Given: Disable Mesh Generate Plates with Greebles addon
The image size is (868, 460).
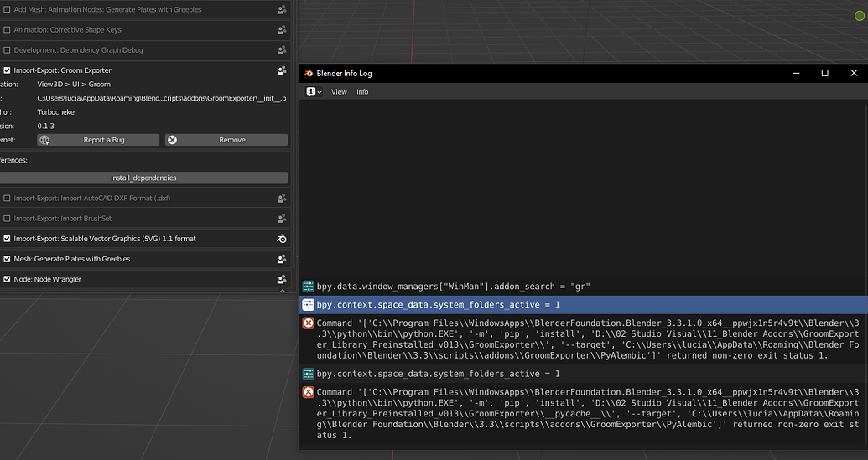Looking at the screenshot, I should point(7,259).
